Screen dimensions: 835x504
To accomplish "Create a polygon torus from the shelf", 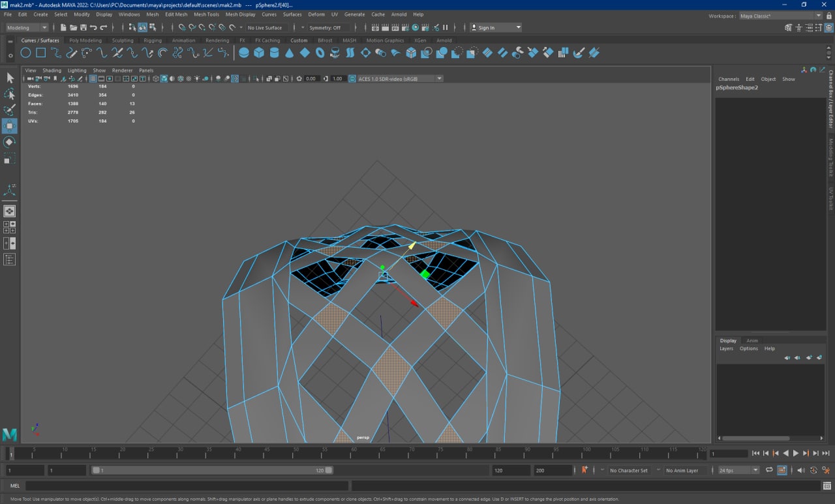I will pos(320,53).
